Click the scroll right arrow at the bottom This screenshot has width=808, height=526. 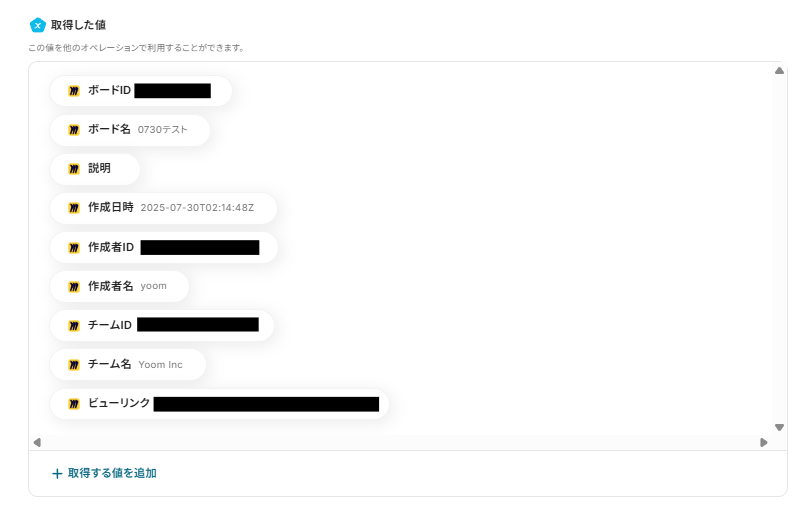pos(764,443)
